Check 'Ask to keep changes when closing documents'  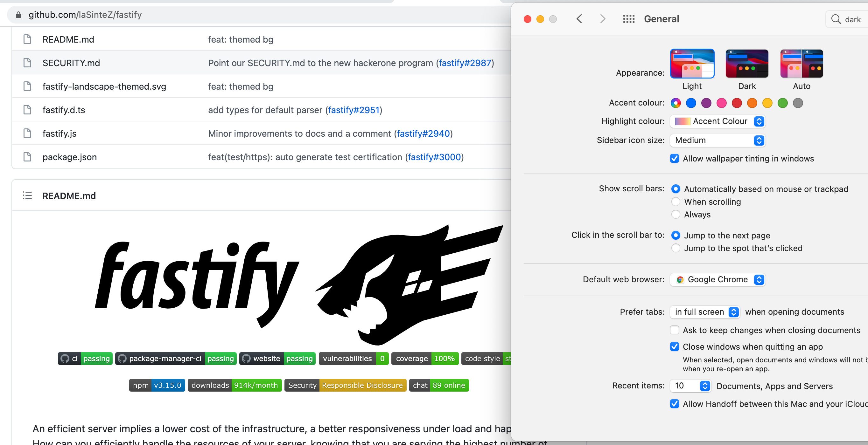[x=674, y=330]
